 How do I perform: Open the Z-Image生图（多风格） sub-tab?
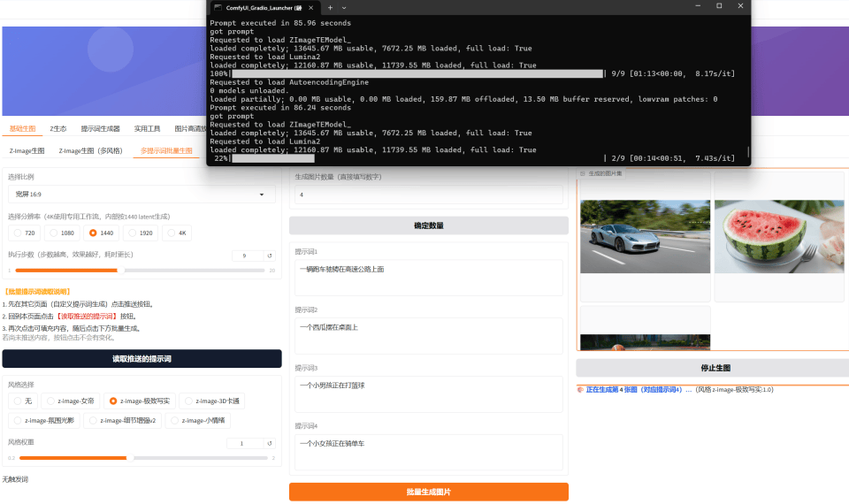coord(90,151)
